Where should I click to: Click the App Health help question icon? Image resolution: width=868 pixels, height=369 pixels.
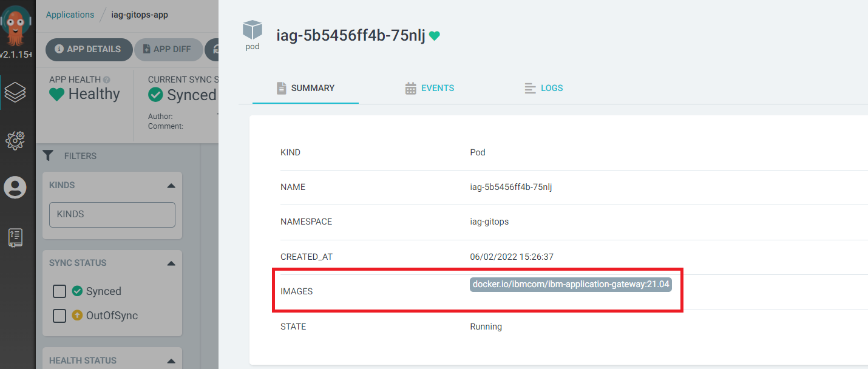(x=107, y=80)
